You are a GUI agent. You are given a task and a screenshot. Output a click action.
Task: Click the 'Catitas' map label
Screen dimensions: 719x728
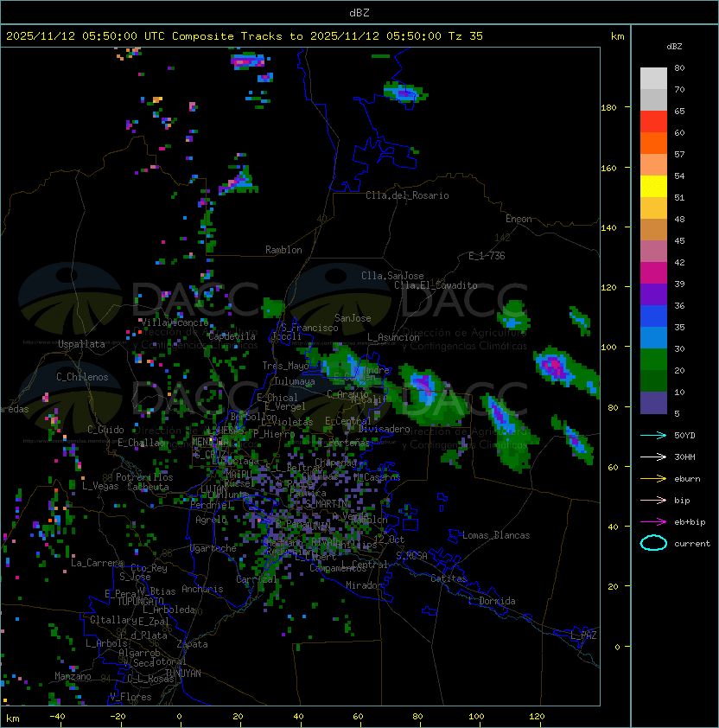pyautogui.click(x=449, y=578)
